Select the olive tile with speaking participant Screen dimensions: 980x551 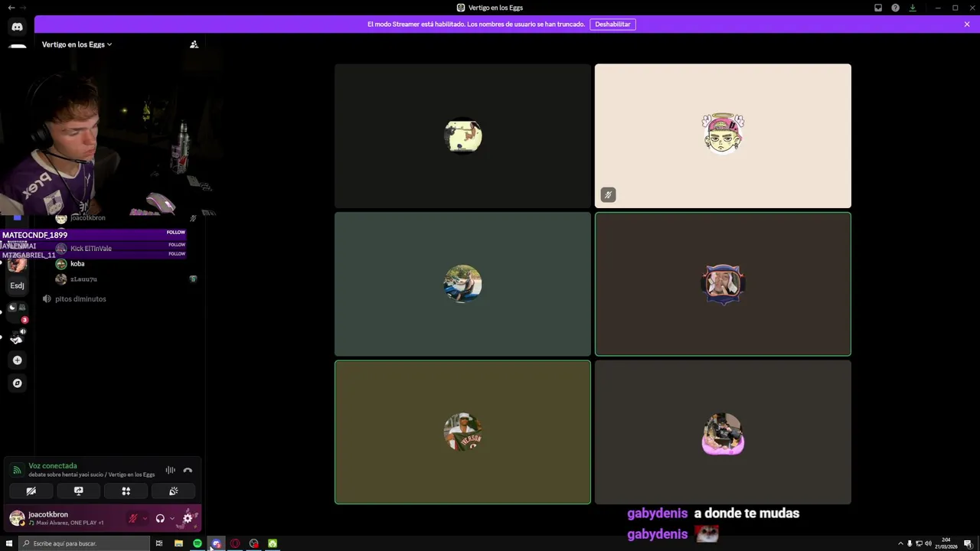tap(462, 432)
